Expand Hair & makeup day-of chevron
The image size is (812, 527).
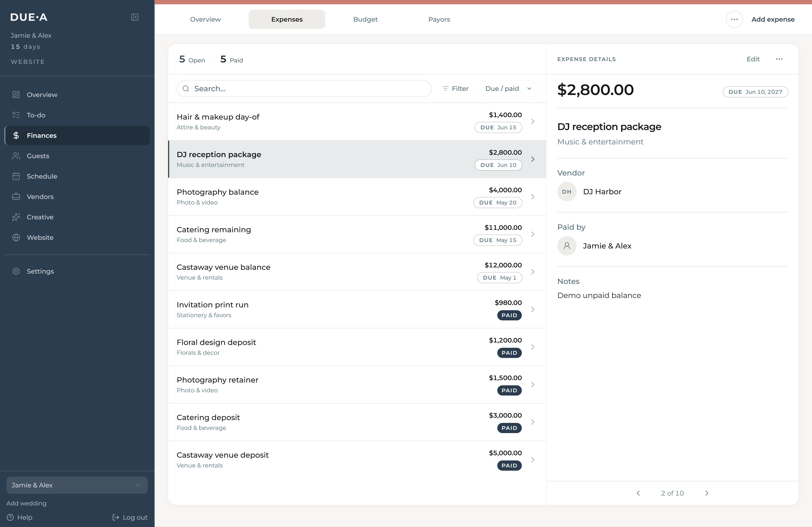[533, 122]
